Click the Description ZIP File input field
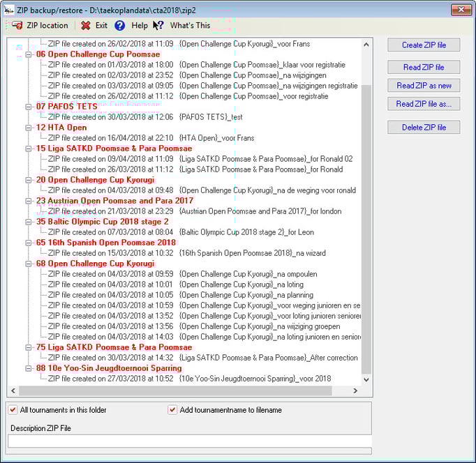The image size is (476, 463). [x=190, y=441]
